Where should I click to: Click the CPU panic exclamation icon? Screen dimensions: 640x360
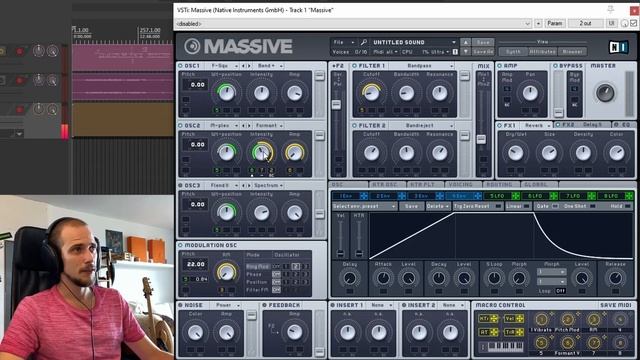(x=455, y=52)
